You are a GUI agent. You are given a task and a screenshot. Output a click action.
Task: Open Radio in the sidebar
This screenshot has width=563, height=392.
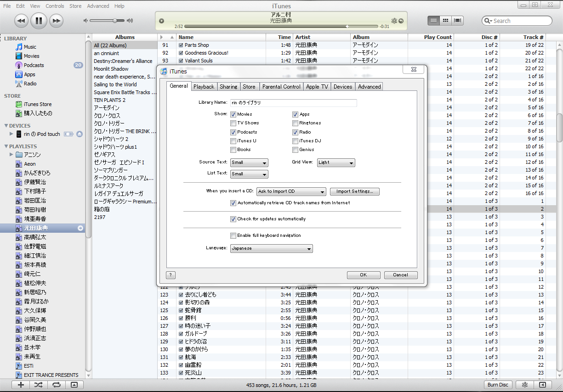[30, 84]
